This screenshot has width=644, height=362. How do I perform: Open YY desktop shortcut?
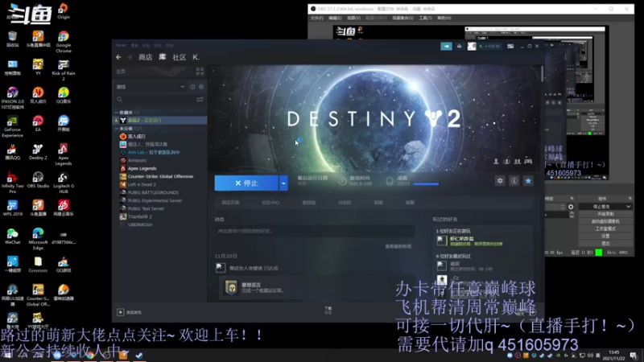38,67
